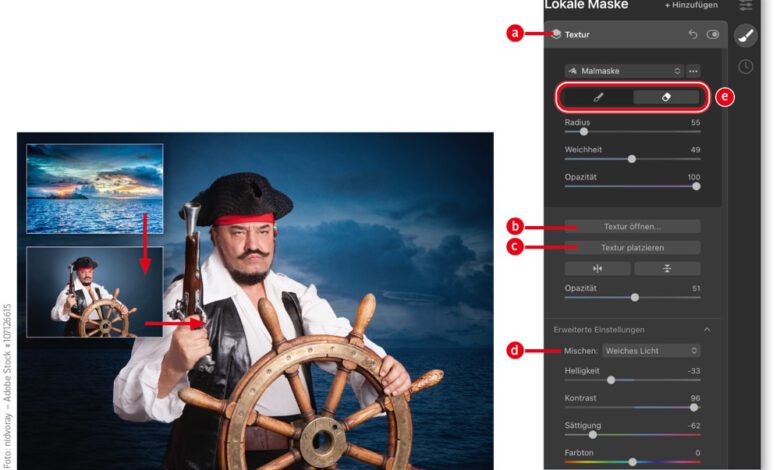
Task: Click the Textur öffnen button
Action: (x=632, y=227)
